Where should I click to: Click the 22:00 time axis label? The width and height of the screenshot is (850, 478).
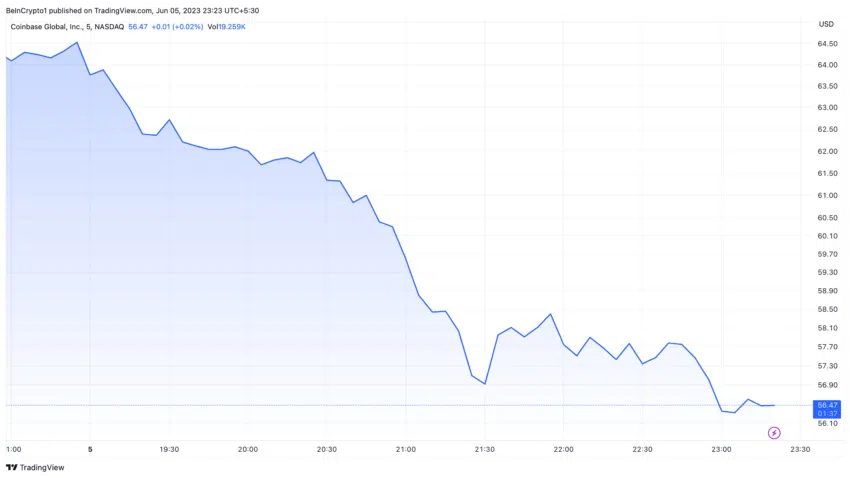pos(563,449)
